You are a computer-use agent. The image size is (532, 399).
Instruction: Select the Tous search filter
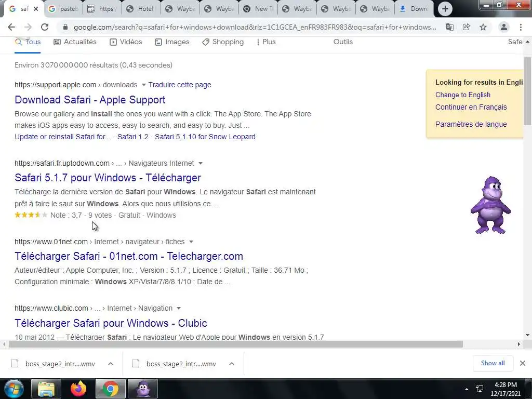point(28,42)
